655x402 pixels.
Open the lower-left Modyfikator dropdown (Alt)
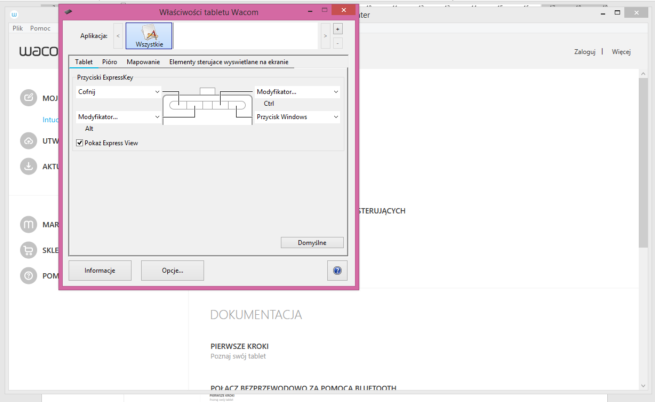(x=118, y=117)
